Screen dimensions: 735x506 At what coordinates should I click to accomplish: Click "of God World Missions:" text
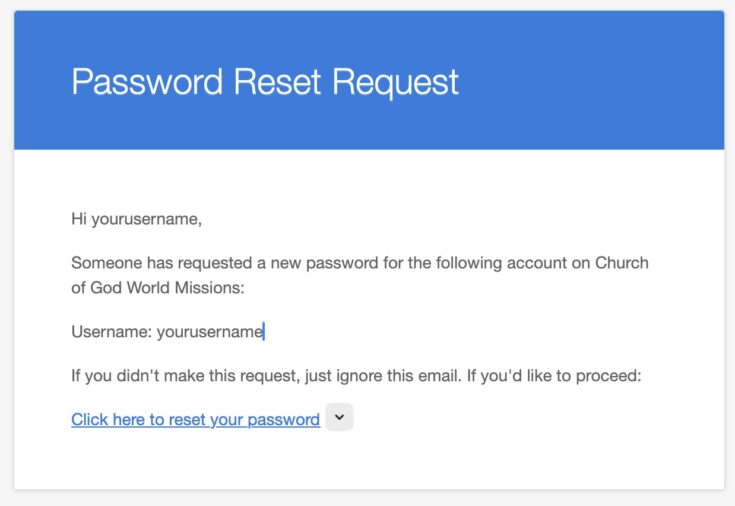click(x=158, y=288)
